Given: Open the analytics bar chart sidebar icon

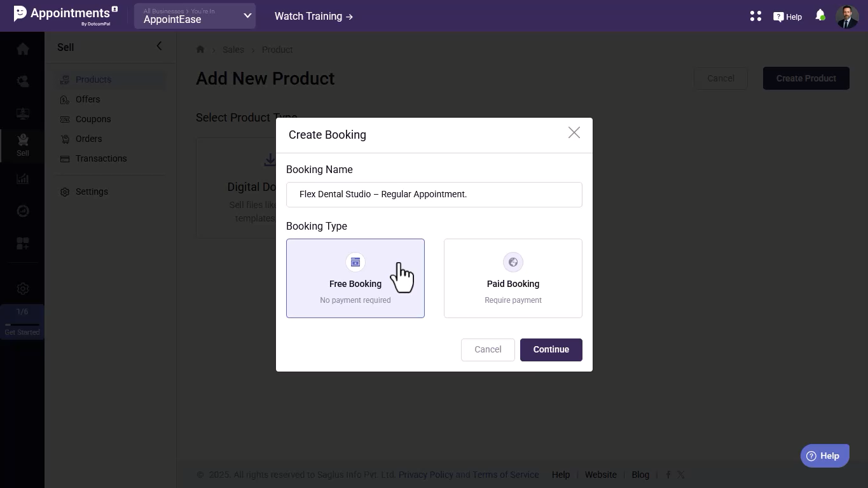Looking at the screenshot, I should 23,179.
